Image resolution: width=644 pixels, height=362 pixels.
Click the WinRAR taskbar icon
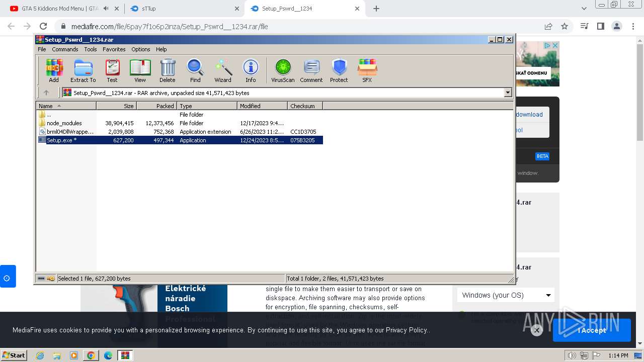coord(125,355)
